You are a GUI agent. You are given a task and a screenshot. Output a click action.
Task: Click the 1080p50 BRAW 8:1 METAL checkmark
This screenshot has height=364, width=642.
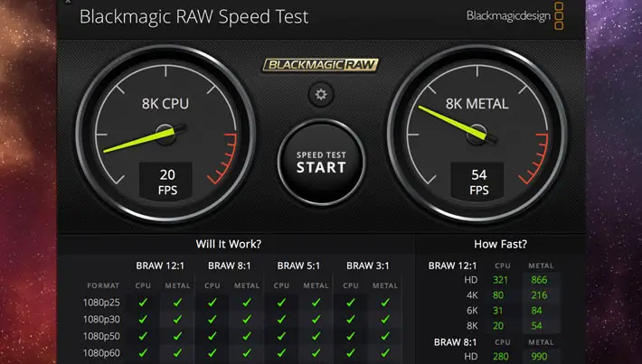pyautogui.click(x=247, y=336)
